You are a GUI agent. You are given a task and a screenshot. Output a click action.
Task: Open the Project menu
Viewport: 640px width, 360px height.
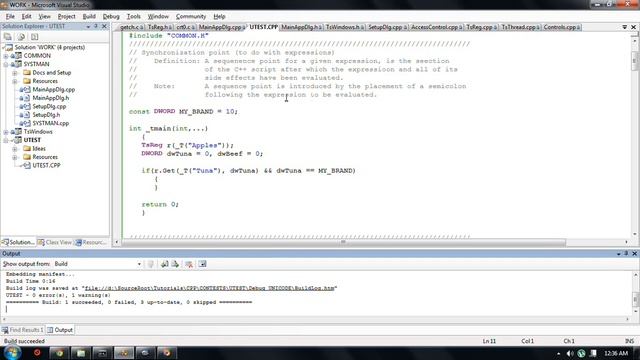[x=67, y=16]
